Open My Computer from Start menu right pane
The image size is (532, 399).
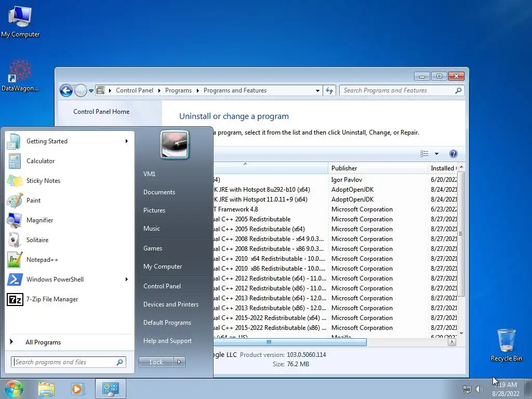[x=163, y=267]
